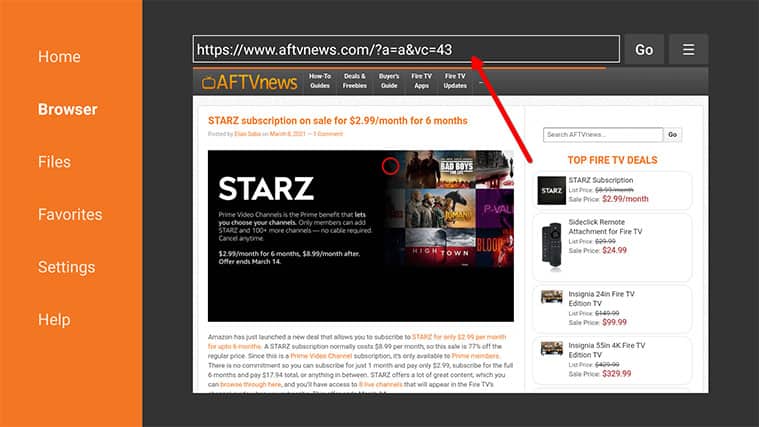The width and height of the screenshot is (759, 427).
Task: Open Settings in the sidebar
Action: click(66, 267)
